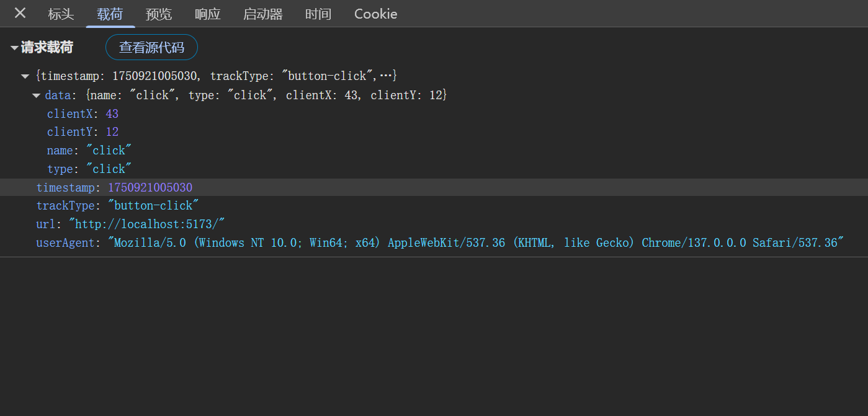Collapse the data object arrow
The image size is (868, 416).
pyautogui.click(x=36, y=95)
